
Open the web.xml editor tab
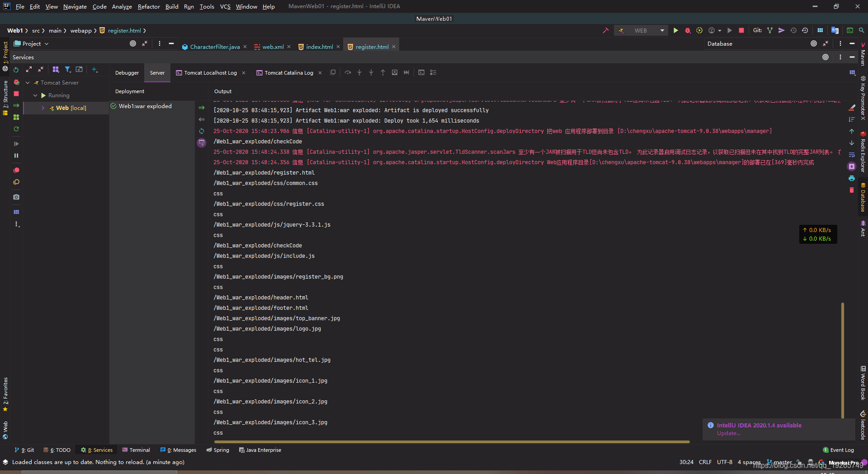tap(273, 47)
